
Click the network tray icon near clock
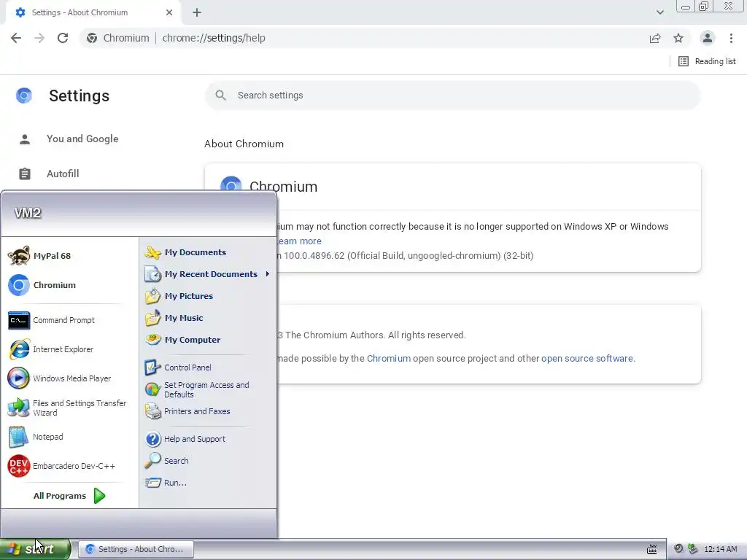coord(693,549)
